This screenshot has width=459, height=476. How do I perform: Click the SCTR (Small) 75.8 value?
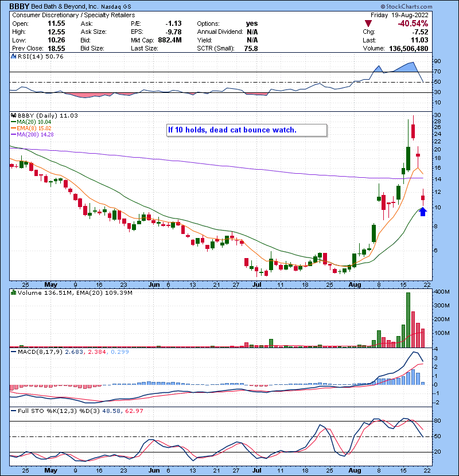251,49
